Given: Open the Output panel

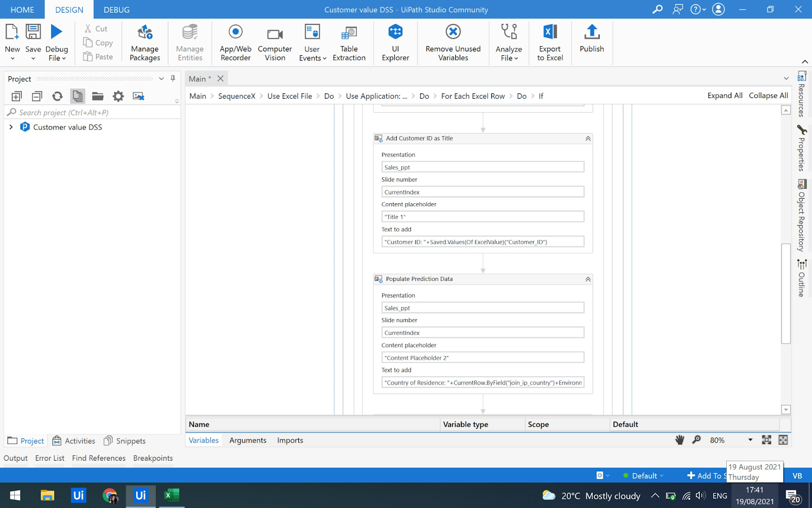Looking at the screenshot, I should pos(16,458).
